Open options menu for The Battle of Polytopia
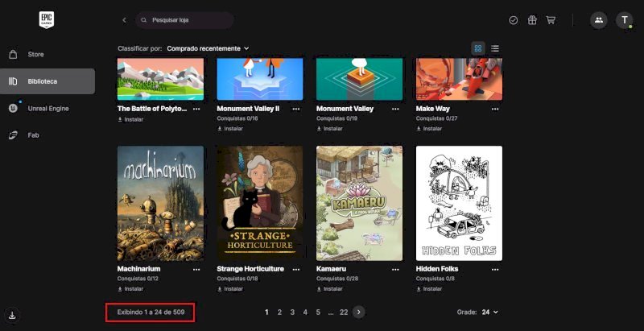Image resolution: width=644 pixels, height=331 pixels. click(x=196, y=109)
